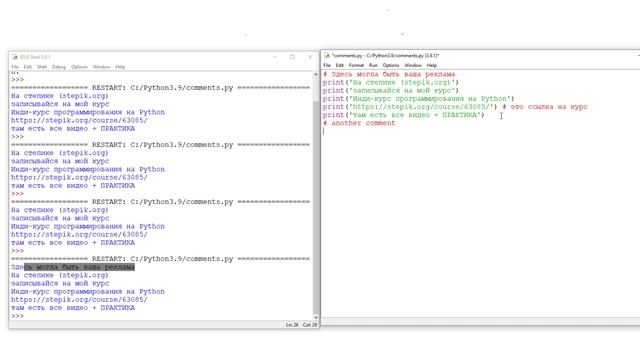Maximize the IDLE Shell window
Image resolution: width=640 pixels, height=360 pixels.
292,57
